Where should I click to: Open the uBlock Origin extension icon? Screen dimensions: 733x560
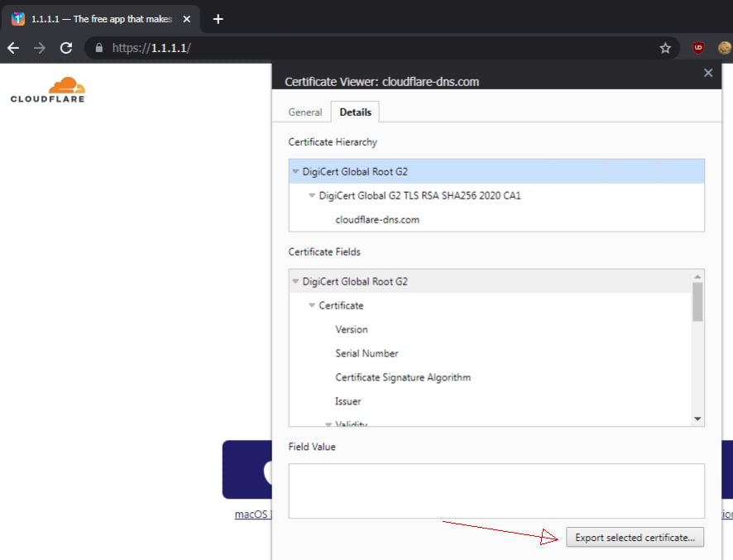pyautogui.click(x=698, y=48)
